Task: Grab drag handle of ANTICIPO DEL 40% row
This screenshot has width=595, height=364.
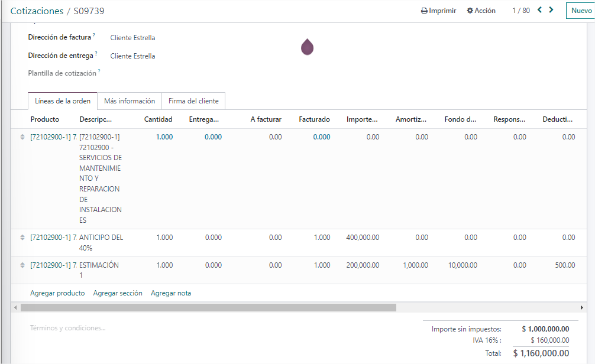Action: [x=22, y=238]
